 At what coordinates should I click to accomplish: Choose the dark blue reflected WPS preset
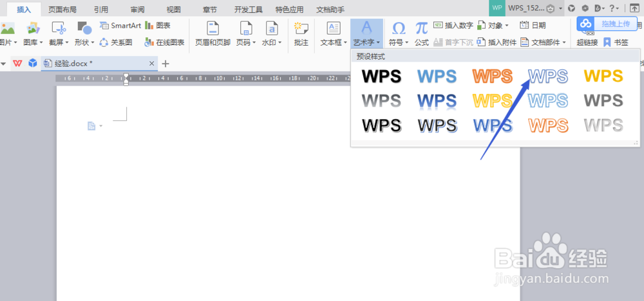[437, 101]
